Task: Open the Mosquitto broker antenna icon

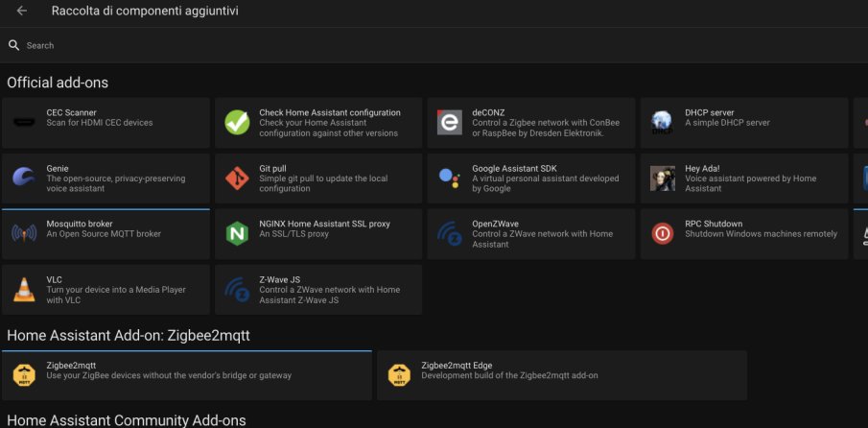Action: (24, 233)
